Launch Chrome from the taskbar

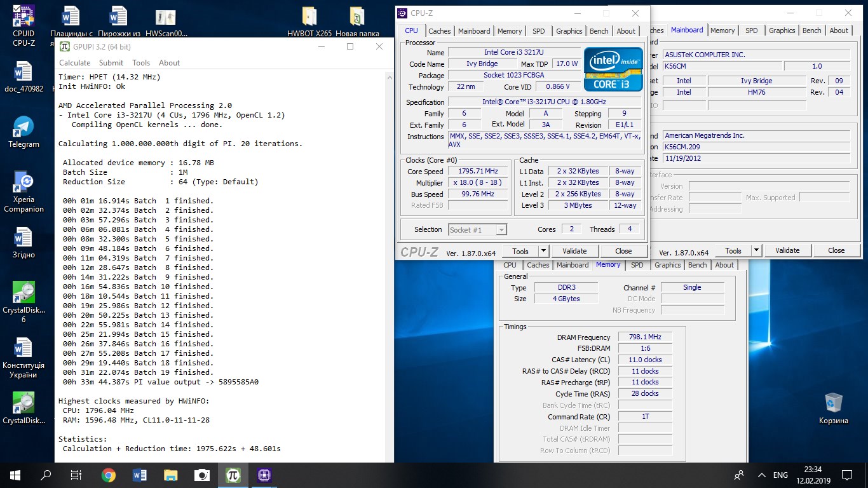click(109, 475)
